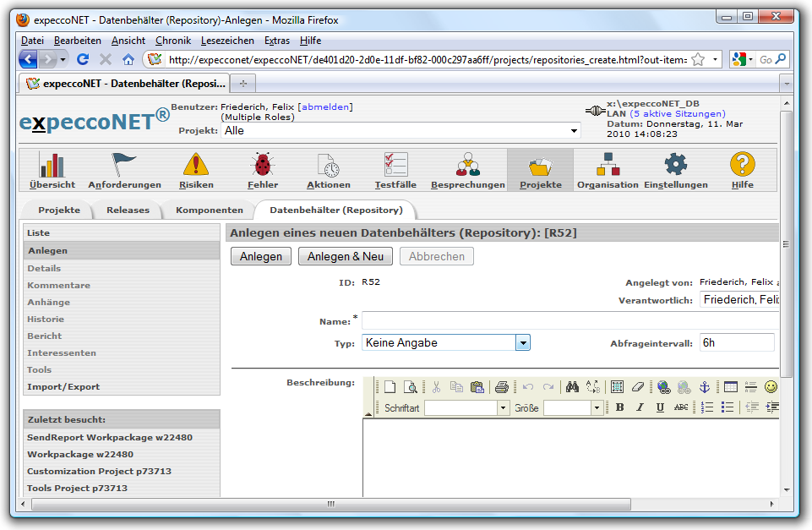The width and height of the screenshot is (812, 530).
Task: Switch to the Komponenten tab
Action: click(210, 210)
